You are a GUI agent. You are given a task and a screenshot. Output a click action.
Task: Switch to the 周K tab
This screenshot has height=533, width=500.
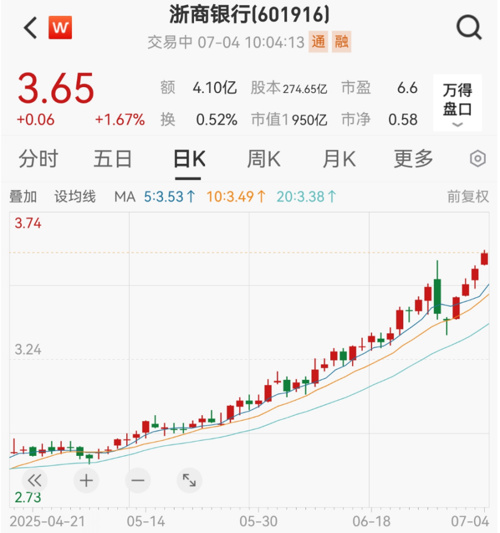[264, 159]
